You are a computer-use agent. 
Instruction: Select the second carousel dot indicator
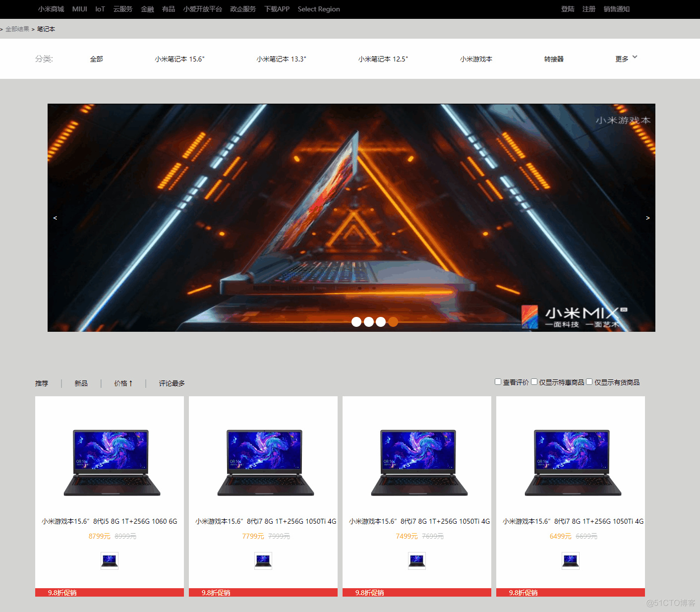(369, 322)
